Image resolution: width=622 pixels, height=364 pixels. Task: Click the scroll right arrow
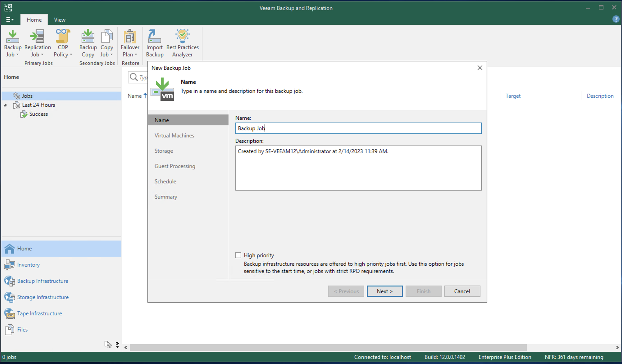pos(617,348)
